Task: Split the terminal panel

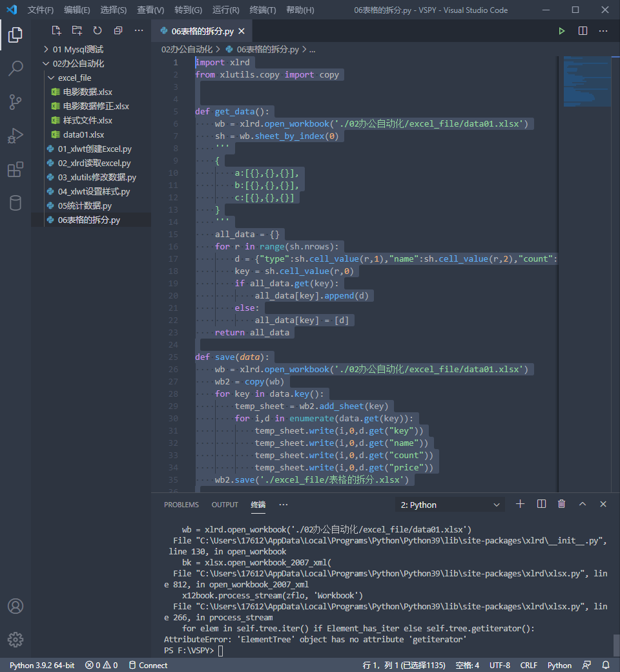Action: (542, 504)
